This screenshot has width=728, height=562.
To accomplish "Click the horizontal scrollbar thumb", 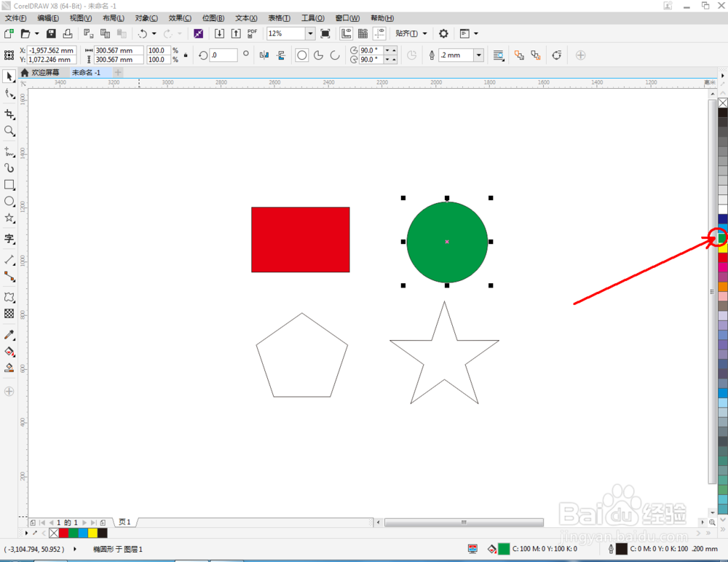I will point(464,523).
